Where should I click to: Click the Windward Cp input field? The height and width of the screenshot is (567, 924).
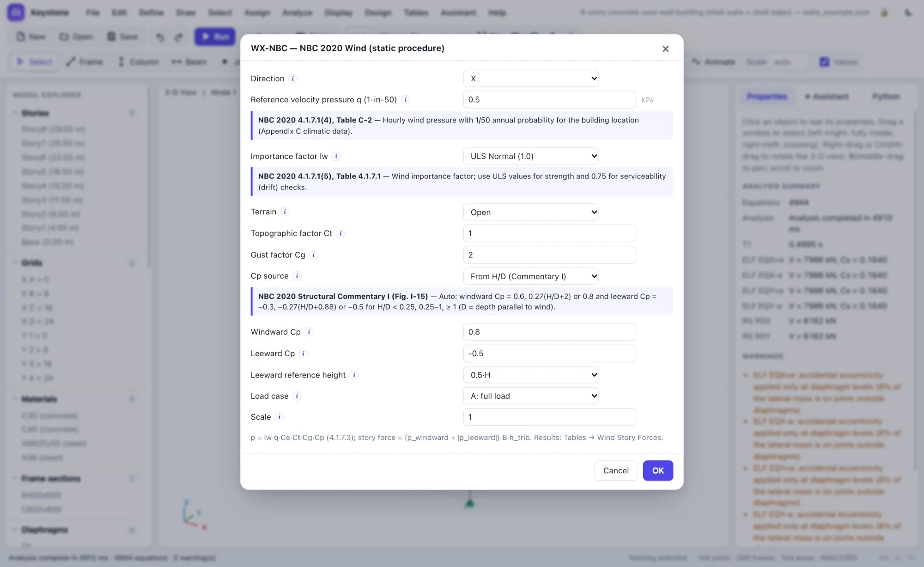point(549,332)
